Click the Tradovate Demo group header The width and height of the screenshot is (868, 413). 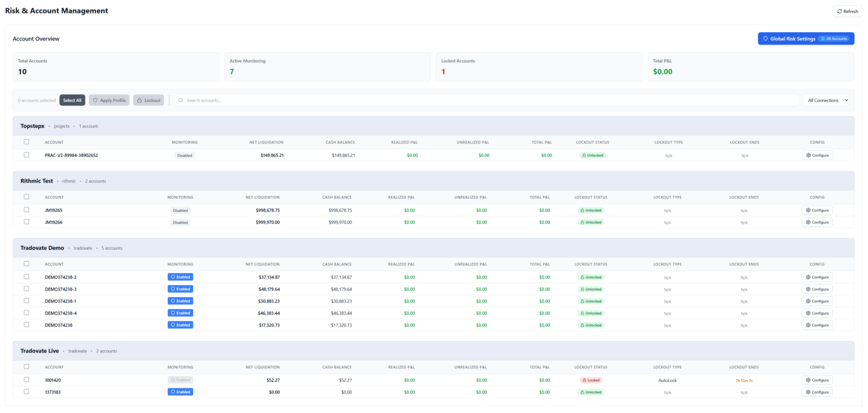42,248
